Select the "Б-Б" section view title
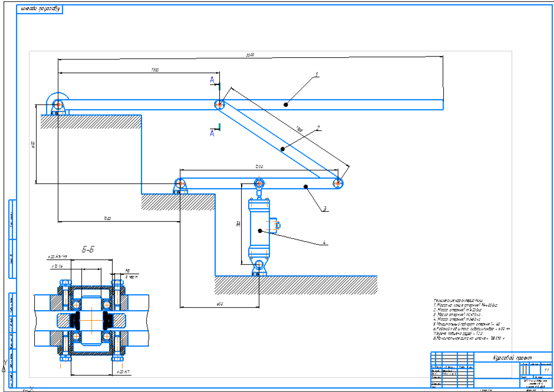Screen dimensions: 554x392 click(88, 249)
